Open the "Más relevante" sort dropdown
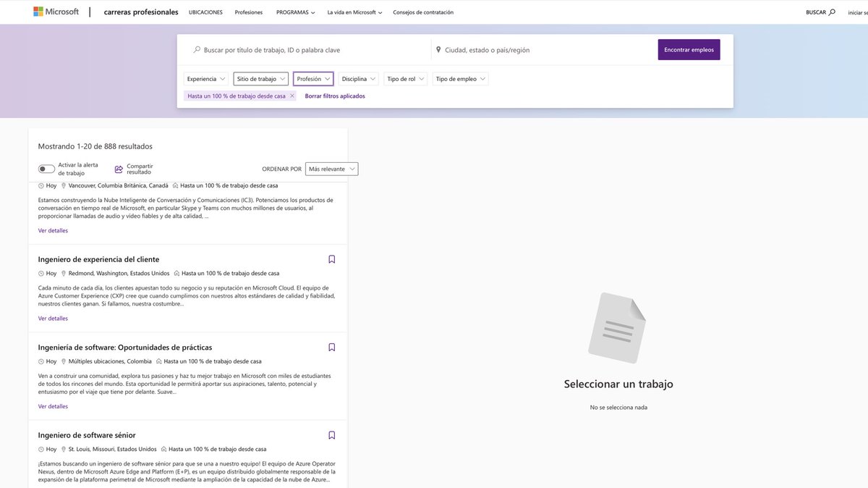 click(x=331, y=168)
